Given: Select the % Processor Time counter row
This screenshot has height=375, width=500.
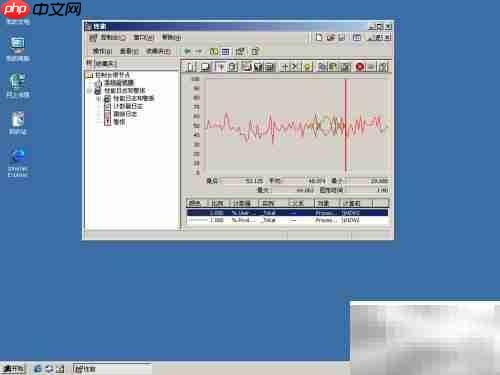Looking at the screenshot, I should tap(287, 220).
